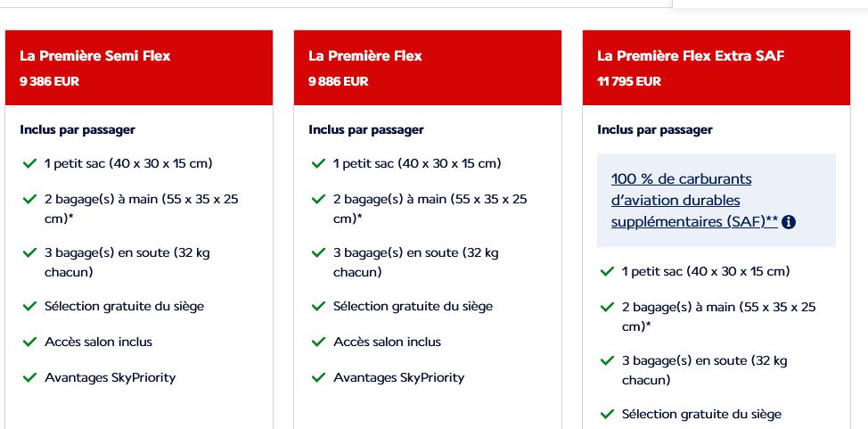Click checkmark beside 'Avantages SkyPriority' in Semi Flex card
Viewport: 868px width, 429px height.
30,378
